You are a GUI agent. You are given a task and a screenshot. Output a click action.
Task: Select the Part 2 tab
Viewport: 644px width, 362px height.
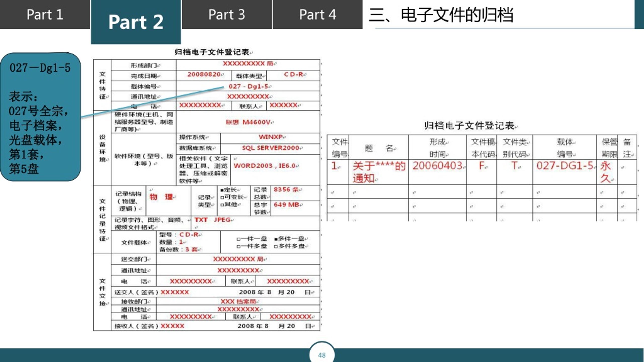coord(136,22)
